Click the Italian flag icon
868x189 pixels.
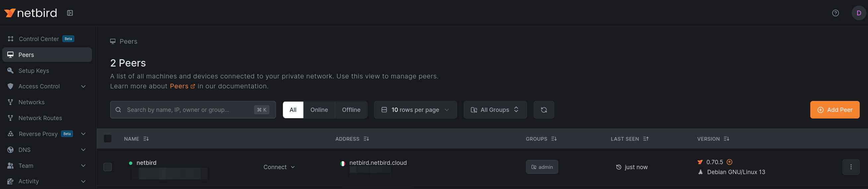coord(343,164)
